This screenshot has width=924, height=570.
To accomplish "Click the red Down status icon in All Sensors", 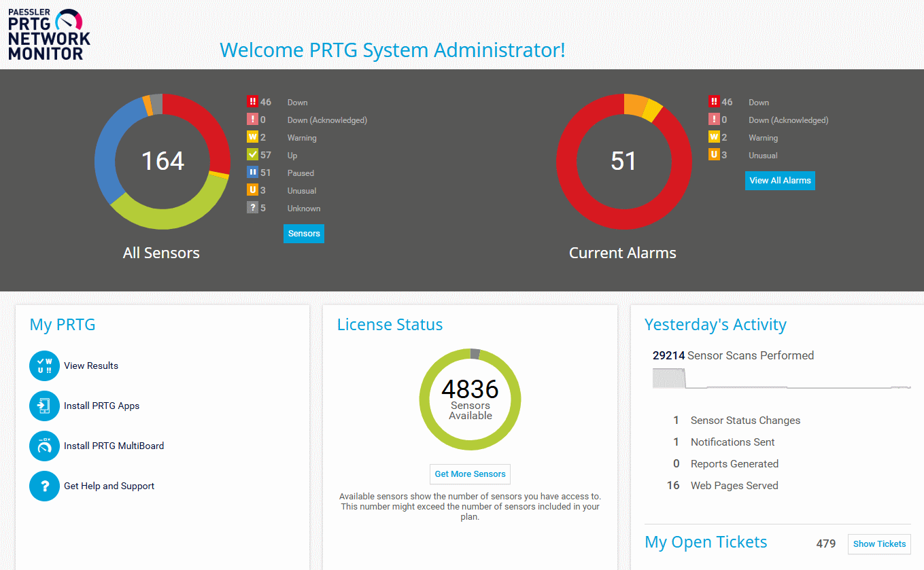I will click(252, 102).
